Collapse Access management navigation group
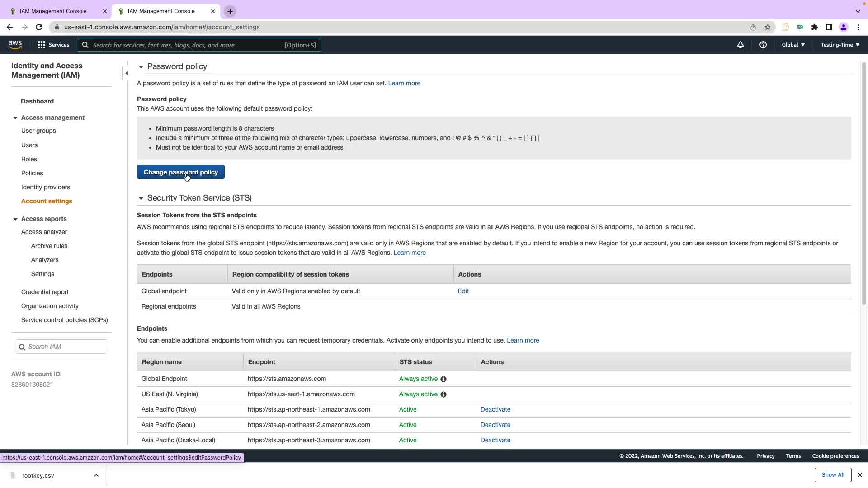868x488 pixels. point(15,118)
